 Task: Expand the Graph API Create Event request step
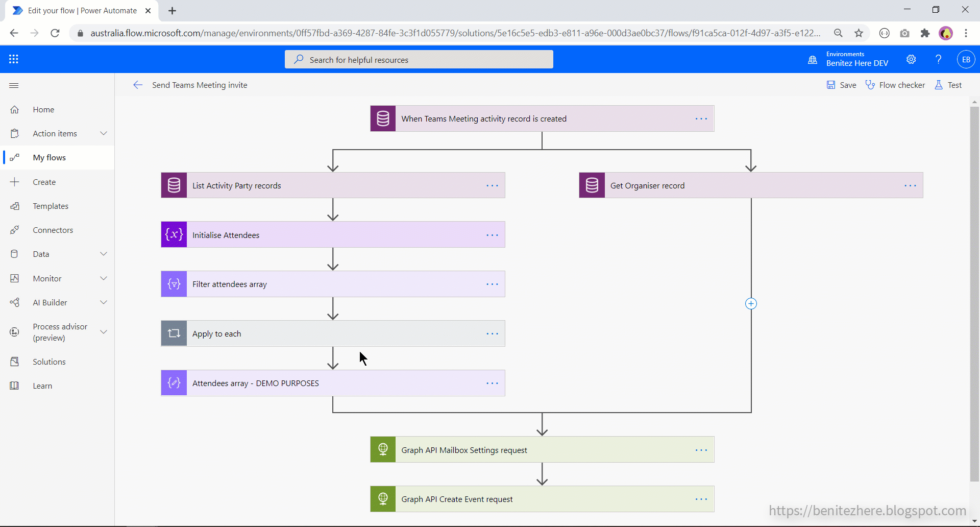point(542,499)
